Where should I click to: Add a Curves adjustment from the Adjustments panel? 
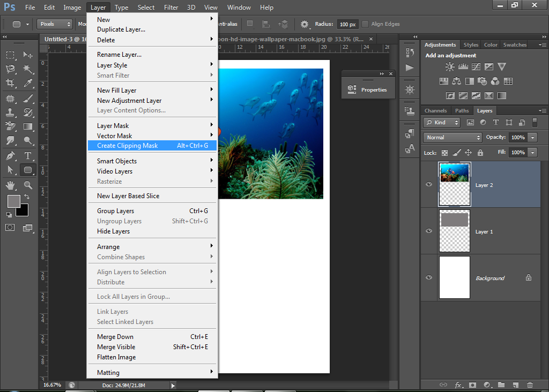tap(476, 66)
